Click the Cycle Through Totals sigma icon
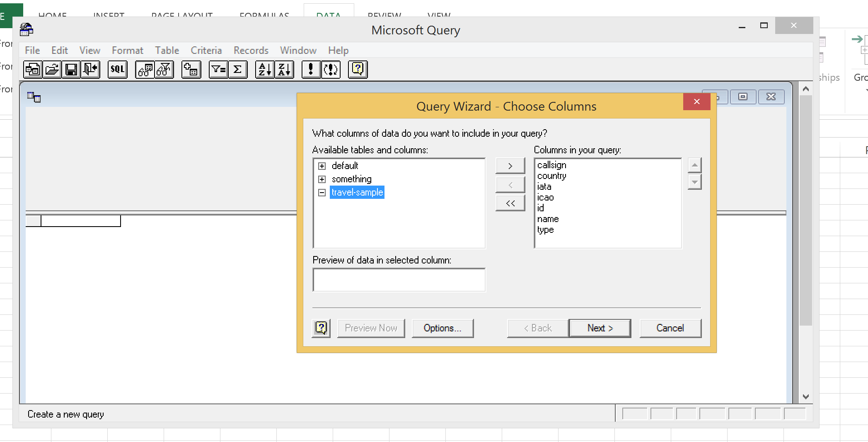The width and height of the screenshot is (868, 442). click(x=238, y=70)
